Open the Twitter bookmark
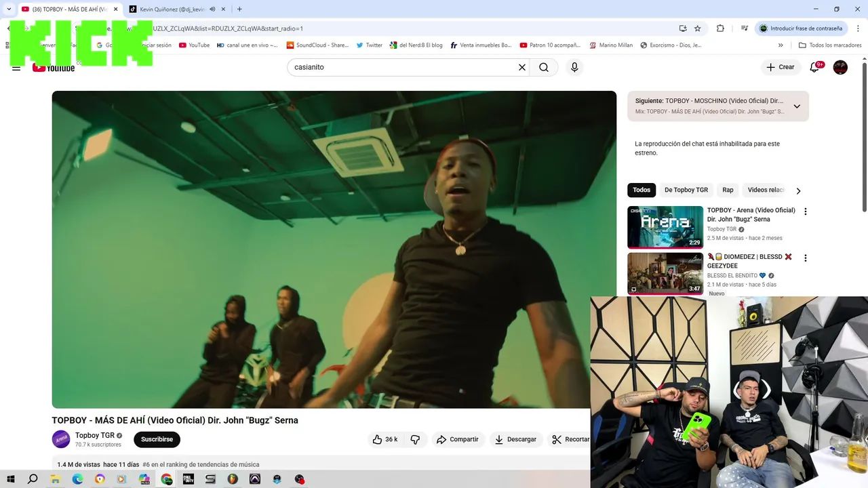The height and width of the screenshot is (488, 868). click(x=370, y=45)
